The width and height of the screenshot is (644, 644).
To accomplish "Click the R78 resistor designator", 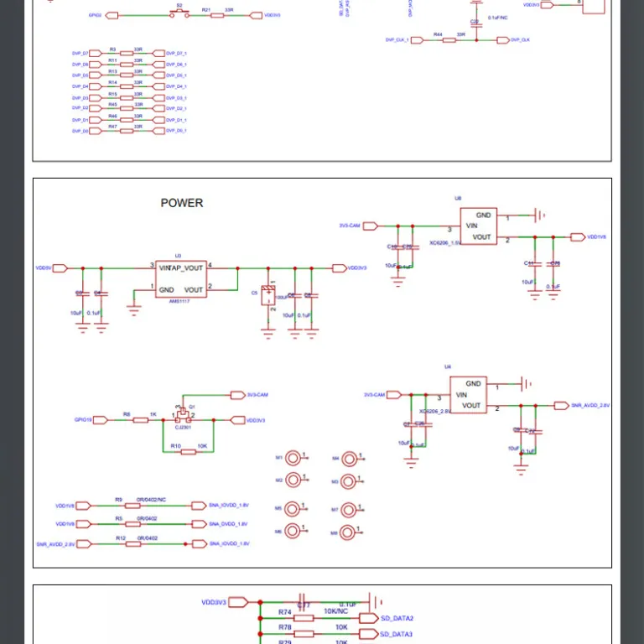I will (285, 627).
